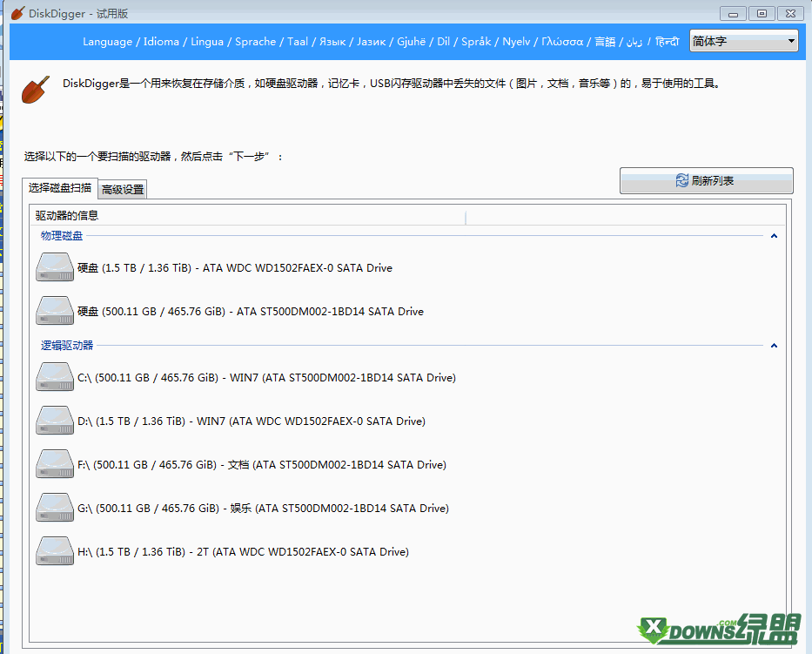
Task: Close the DiskDigger window
Action: click(791, 13)
